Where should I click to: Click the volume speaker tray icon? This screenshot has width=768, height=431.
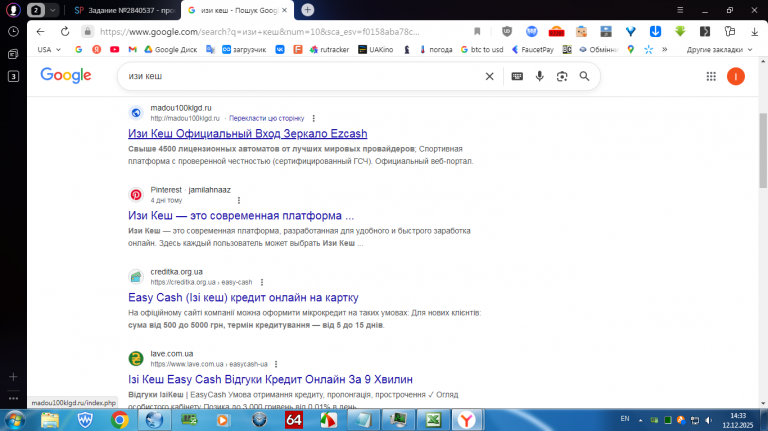coord(709,420)
